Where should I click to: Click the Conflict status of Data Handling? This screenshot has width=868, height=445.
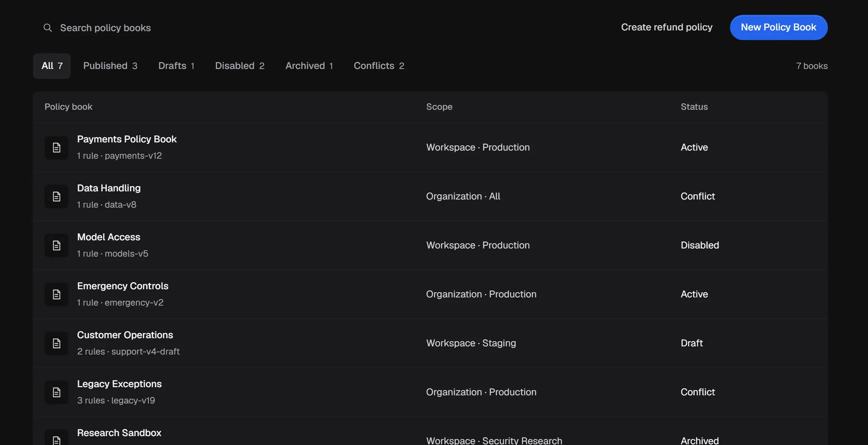point(698,196)
